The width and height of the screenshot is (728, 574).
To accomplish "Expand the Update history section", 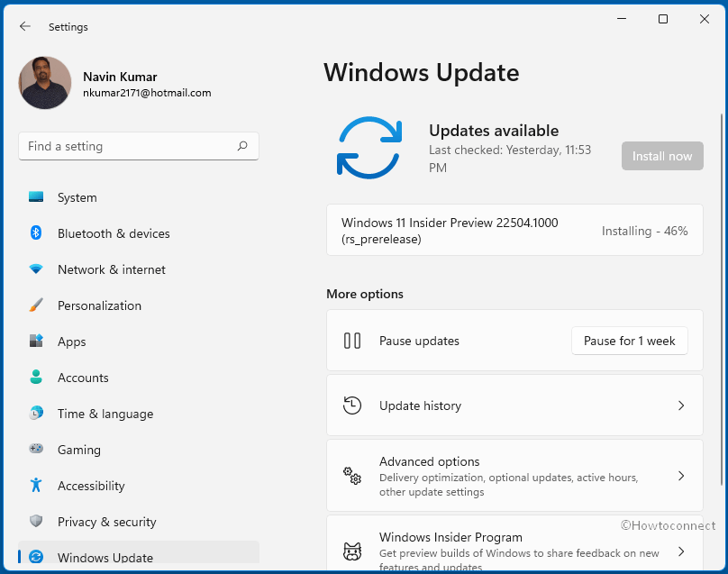I will (514, 405).
